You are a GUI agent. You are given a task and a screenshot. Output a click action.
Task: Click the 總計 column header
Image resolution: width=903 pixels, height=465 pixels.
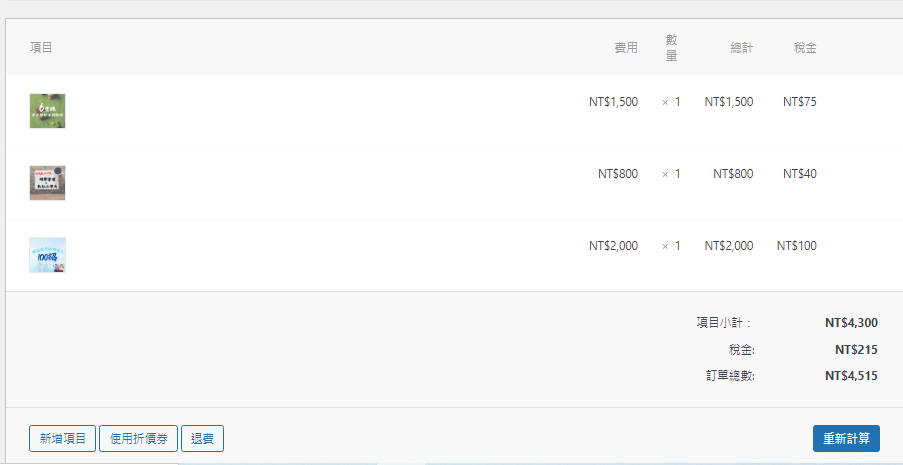(742, 48)
